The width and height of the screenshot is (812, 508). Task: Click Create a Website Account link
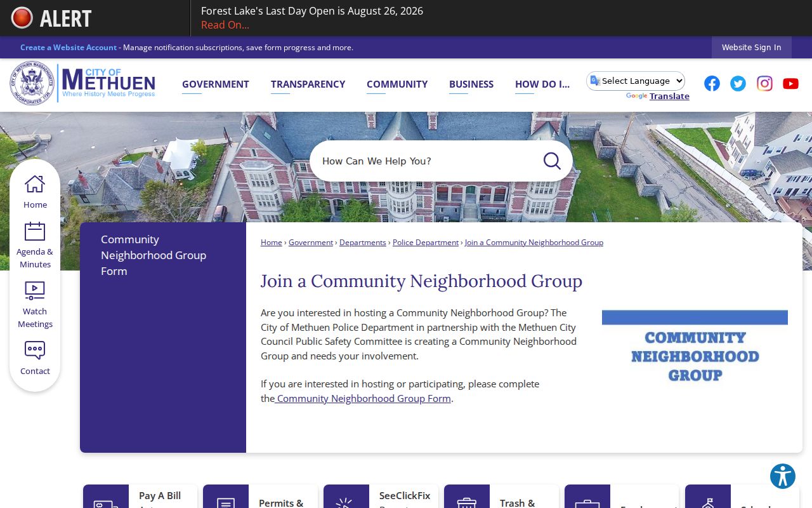click(x=69, y=48)
